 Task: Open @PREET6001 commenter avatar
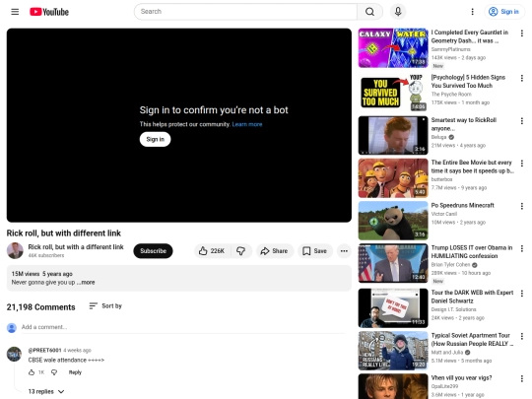pyautogui.click(x=14, y=355)
